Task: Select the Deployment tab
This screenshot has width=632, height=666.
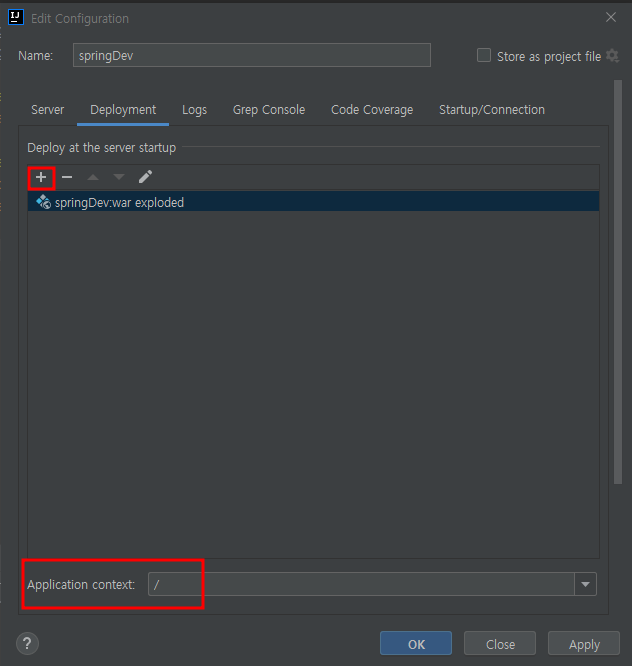Action: [x=123, y=110]
